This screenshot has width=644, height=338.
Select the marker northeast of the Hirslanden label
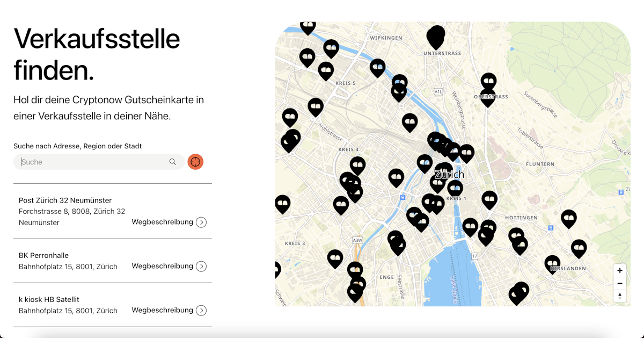coord(579,249)
